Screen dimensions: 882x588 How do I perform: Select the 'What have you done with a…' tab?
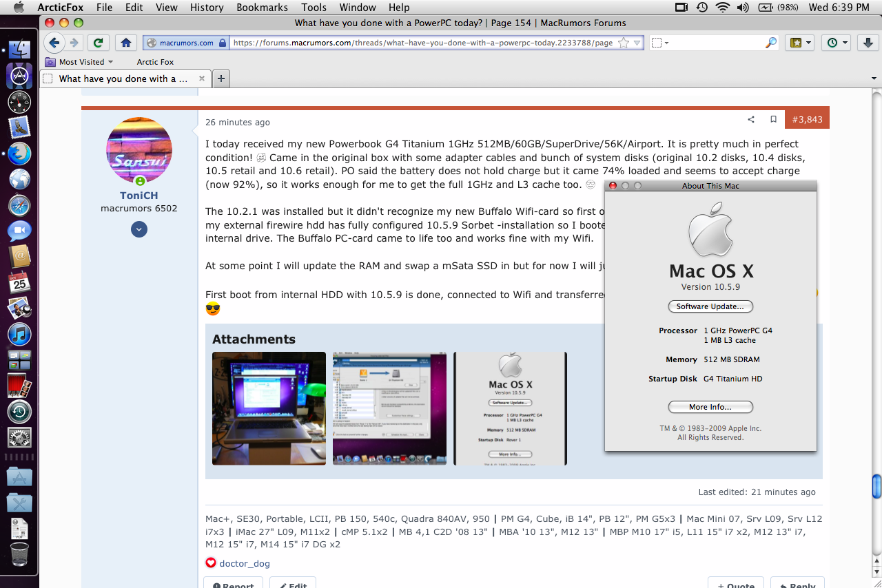125,78
